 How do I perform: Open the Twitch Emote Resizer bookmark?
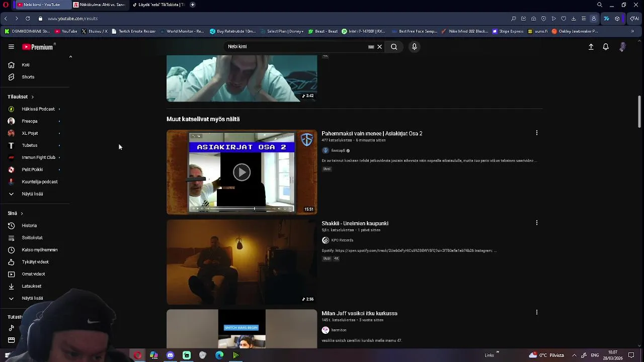pyautogui.click(x=134, y=31)
